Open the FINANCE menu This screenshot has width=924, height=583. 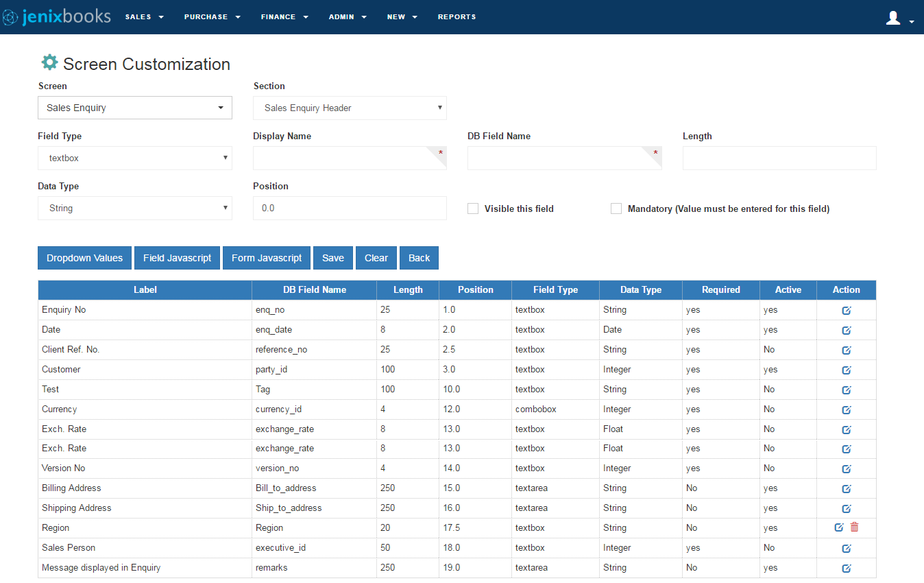(x=284, y=17)
